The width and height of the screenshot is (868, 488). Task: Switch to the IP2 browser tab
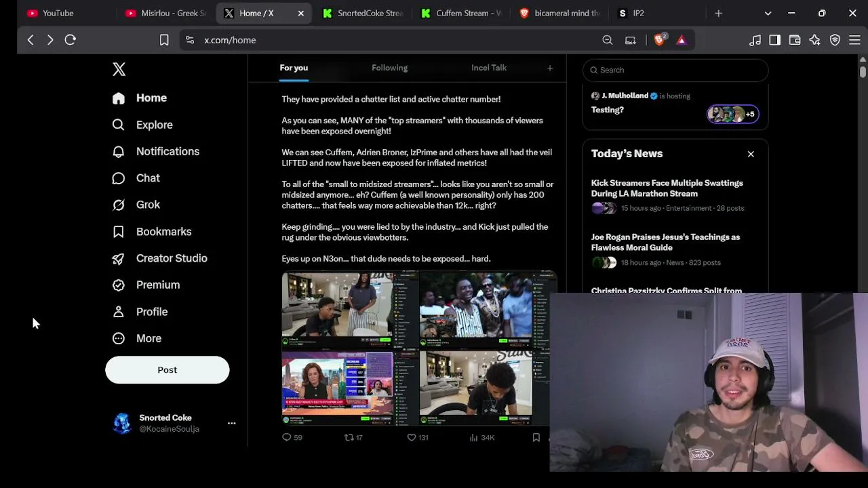[x=658, y=13]
